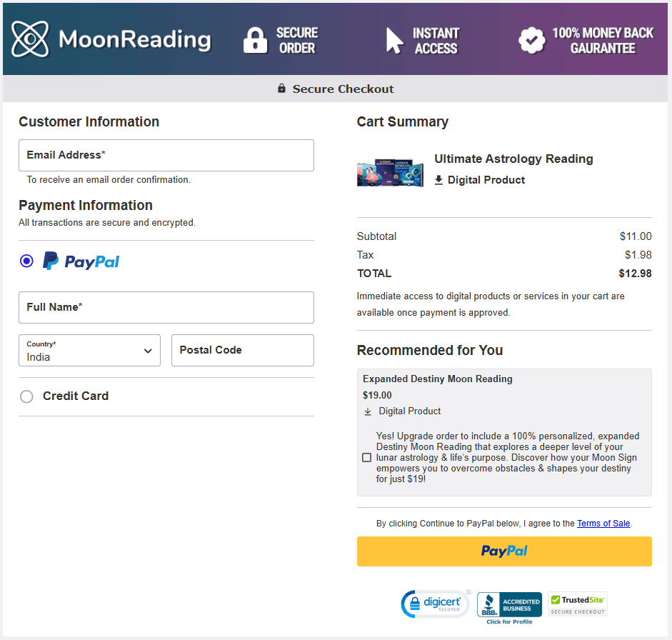Open the Terms of Sale link
Viewport: 672px width, 640px height.
point(603,524)
